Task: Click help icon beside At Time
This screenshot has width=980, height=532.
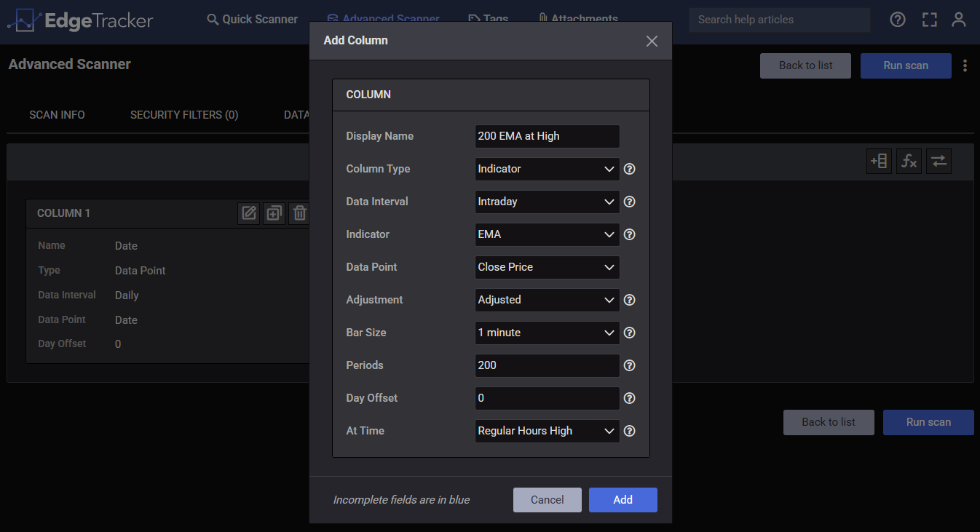Action: pos(630,431)
